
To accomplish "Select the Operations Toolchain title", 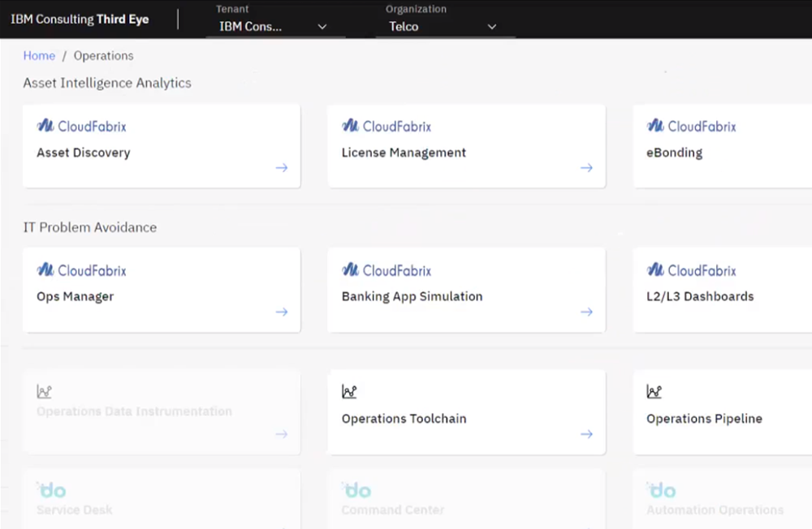I will tap(404, 419).
